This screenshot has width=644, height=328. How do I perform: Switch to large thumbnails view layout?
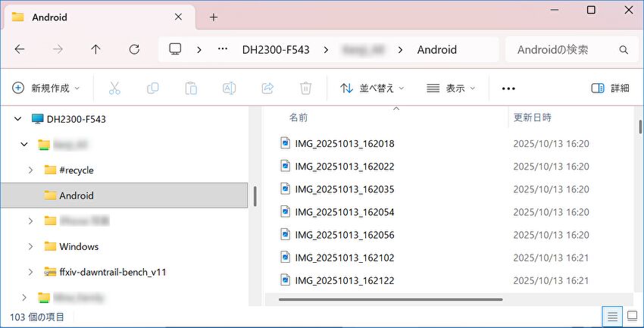[631, 316]
